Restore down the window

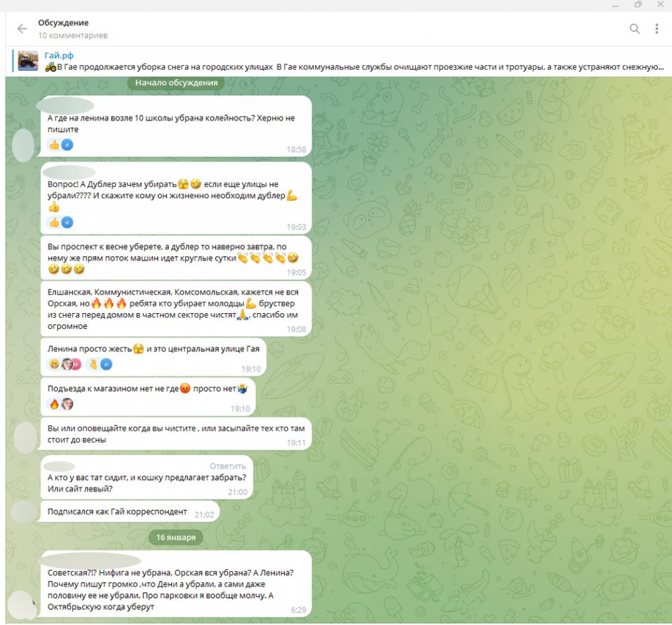pyautogui.click(x=638, y=5)
